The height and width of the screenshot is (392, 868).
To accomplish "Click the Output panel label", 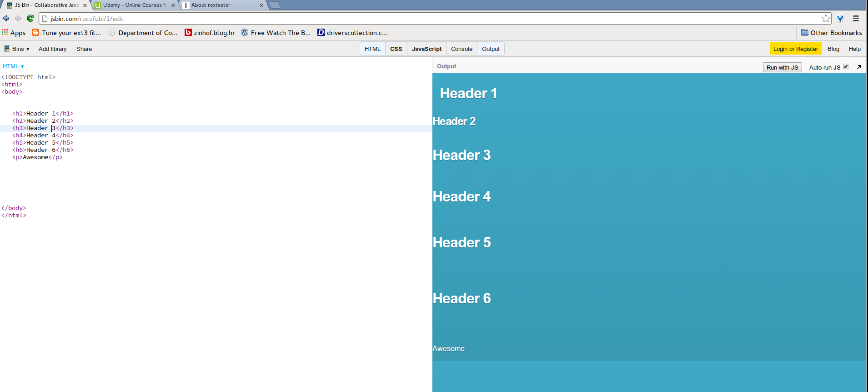I will 447,66.
